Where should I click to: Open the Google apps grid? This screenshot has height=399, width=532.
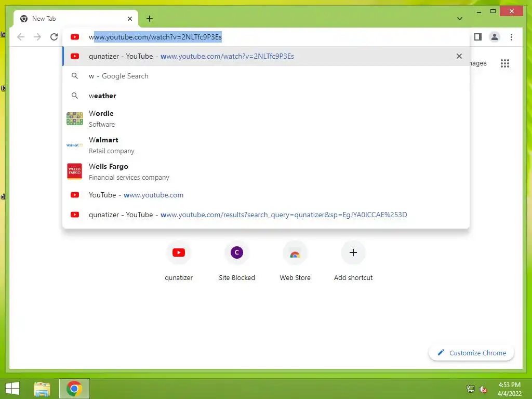coord(505,63)
